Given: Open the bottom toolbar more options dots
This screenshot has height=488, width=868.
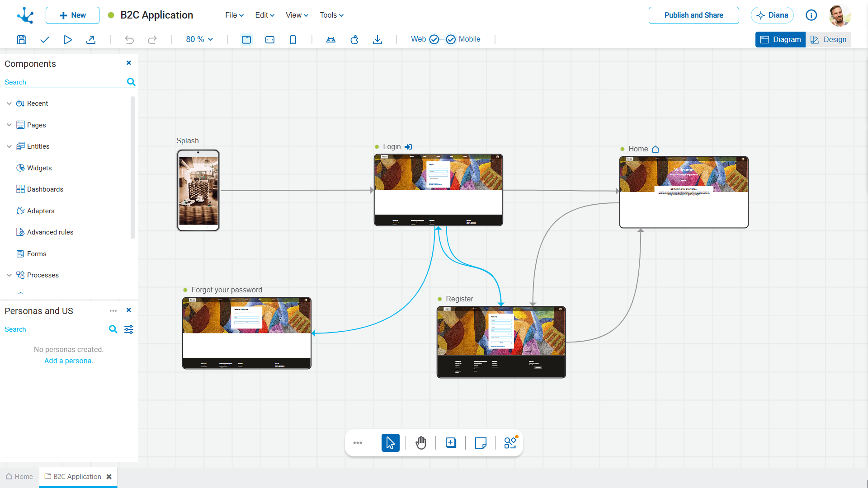Looking at the screenshot, I should [x=358, y=443].
